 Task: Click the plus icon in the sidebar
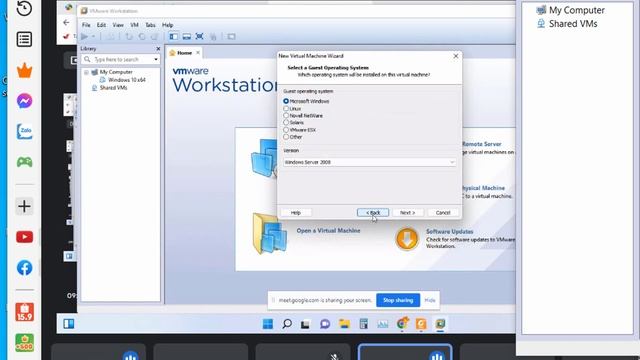tap(24, 206)
